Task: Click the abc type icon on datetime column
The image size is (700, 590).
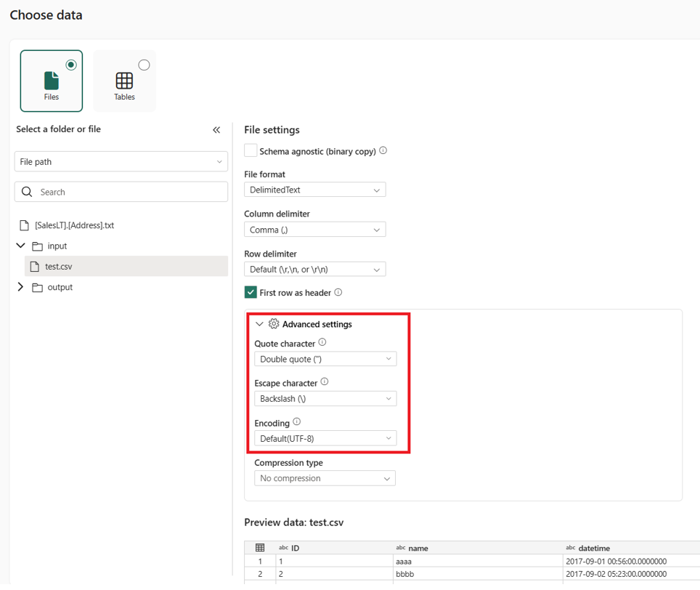Action: pyautogui.click(x=571, y=547)
